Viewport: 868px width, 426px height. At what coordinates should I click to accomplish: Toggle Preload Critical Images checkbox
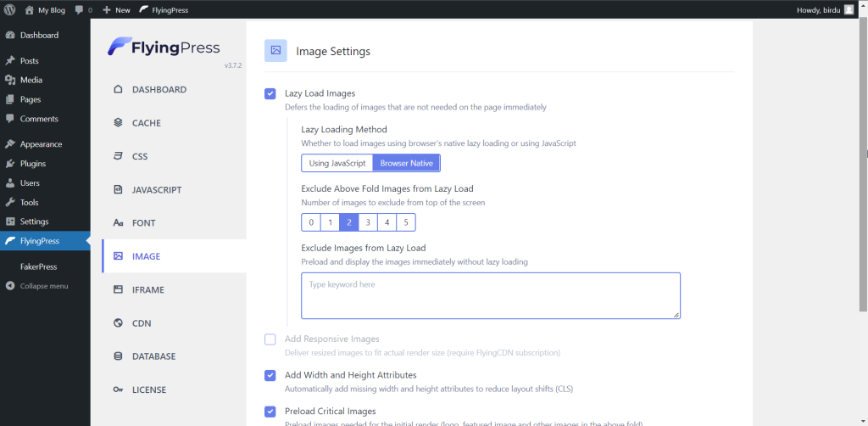pos(270,412)
